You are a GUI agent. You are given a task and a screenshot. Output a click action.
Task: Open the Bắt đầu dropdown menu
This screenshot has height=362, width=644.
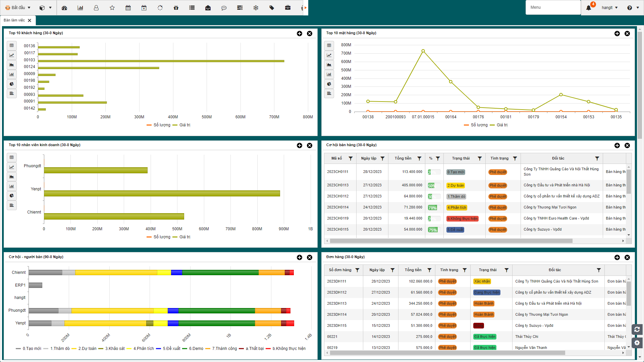pos(18,8)
